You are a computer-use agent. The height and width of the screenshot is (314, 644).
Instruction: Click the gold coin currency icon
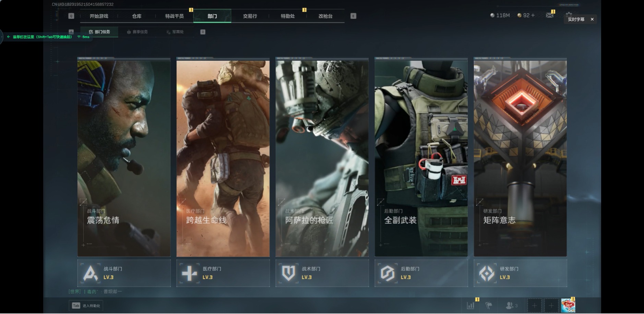click(520, 15)
